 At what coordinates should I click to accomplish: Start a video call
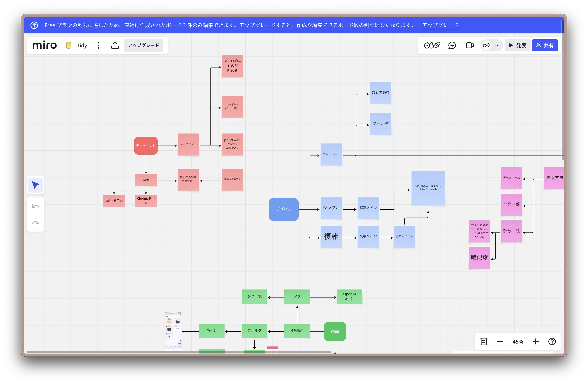470,45
